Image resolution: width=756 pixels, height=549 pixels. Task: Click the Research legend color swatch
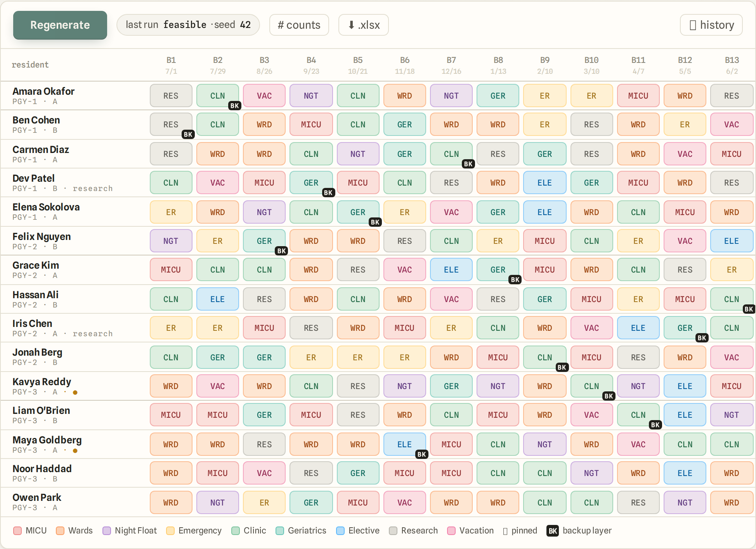pos(393,531)
